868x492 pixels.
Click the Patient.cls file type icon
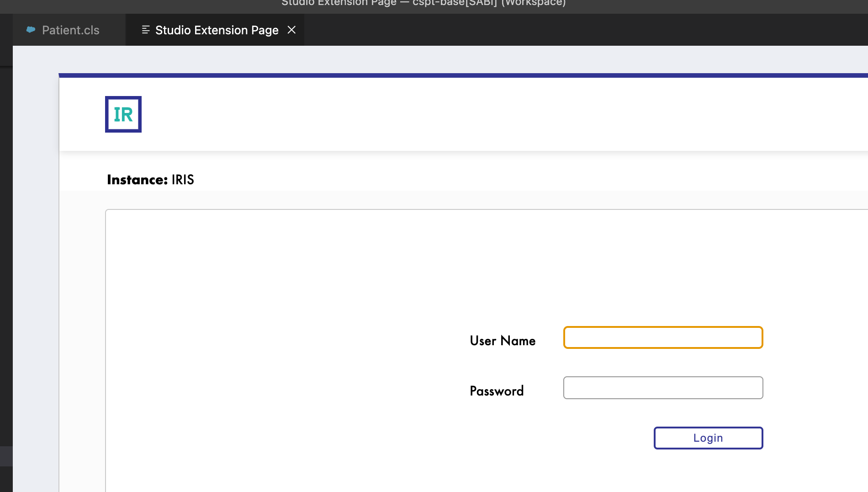click(31, 30)
